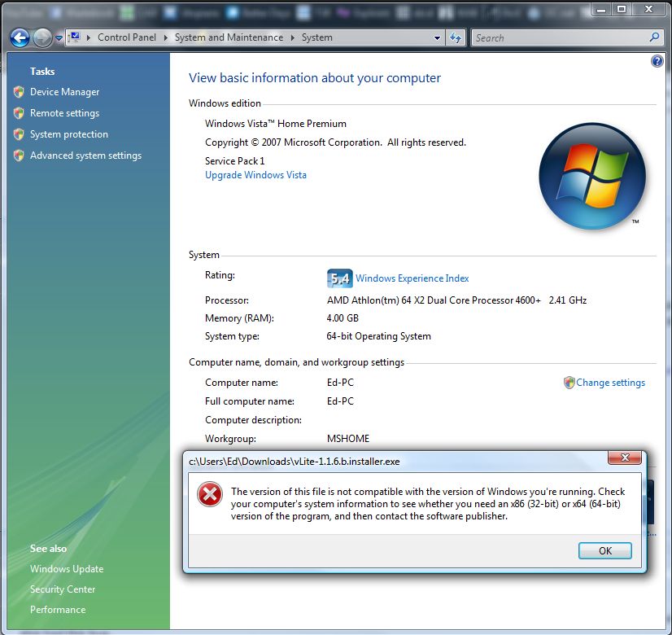Click the 64-bit Operating System value
Viewport: 672px width, 635px height.
(379, 336)
